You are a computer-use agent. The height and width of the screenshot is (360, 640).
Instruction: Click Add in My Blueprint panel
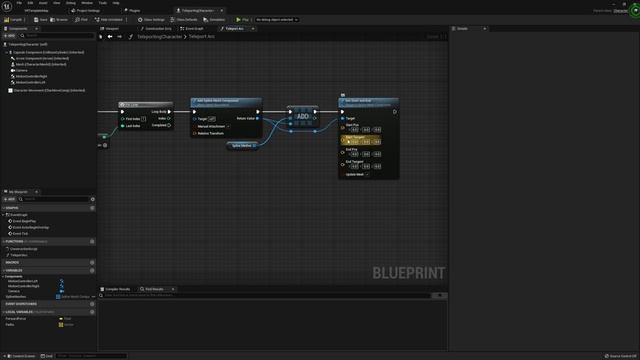click(x=9, y=199)
